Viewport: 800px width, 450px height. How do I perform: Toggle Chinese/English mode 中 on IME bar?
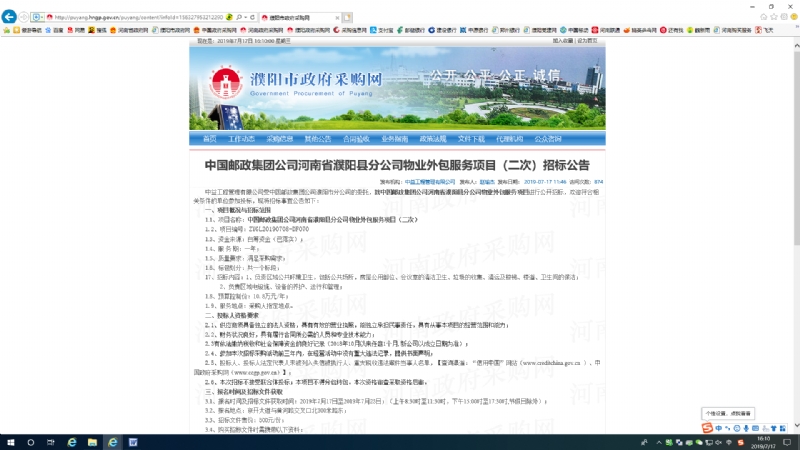click(x=718, y=428)
